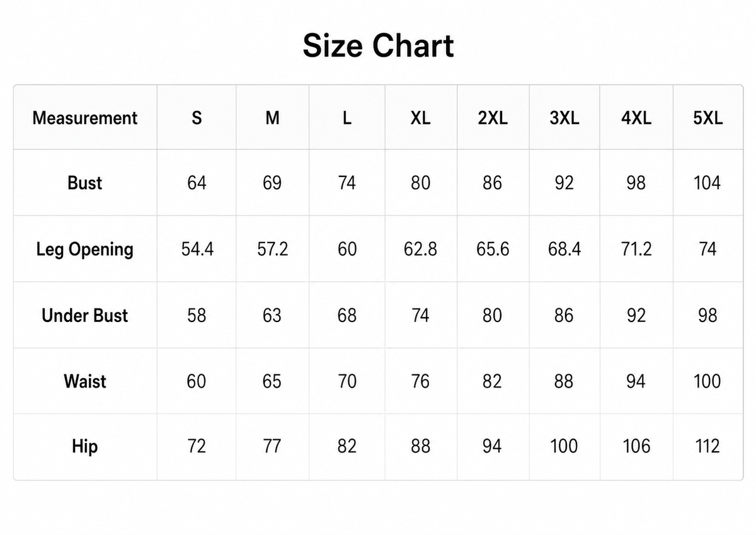Click the Hip row label
756x535 pixels.
[x=85, y=447]
